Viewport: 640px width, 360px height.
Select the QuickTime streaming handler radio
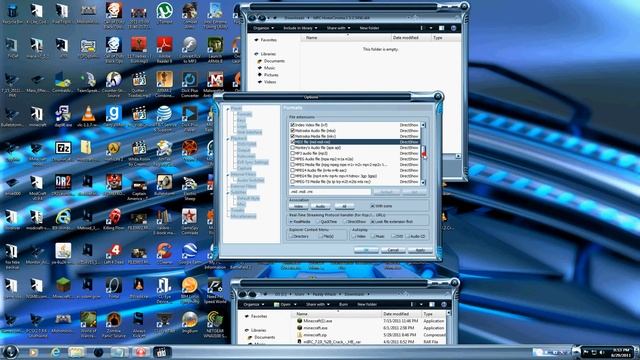pos(318,222)
